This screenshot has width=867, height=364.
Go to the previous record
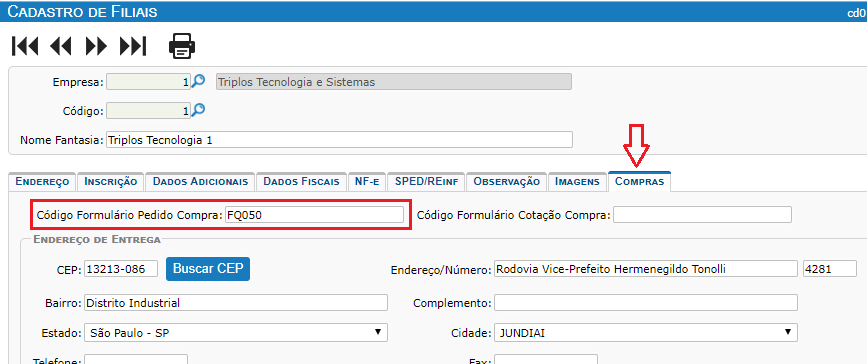[61, 46]
